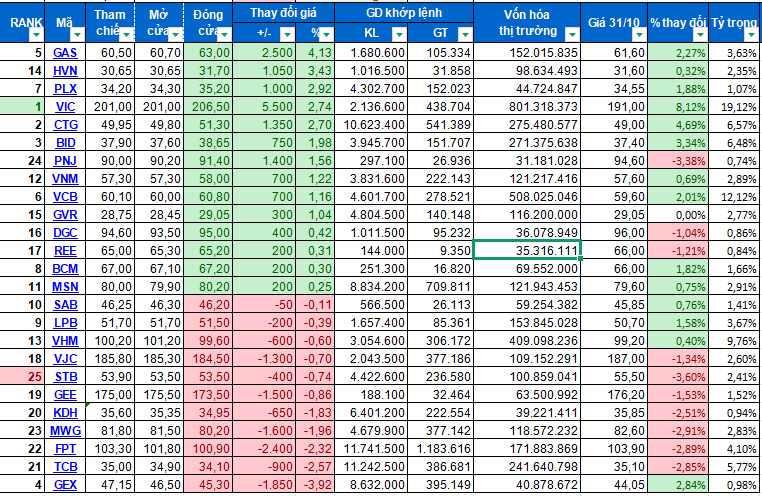
Task: Select the 8,12% change cell for VIC
Action: [678, 106]
